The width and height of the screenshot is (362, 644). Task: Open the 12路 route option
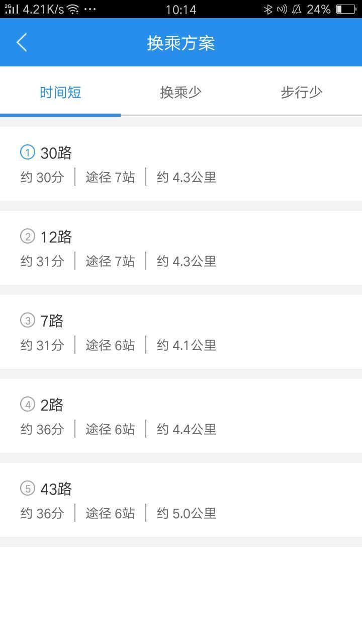[x=181, y=248]
